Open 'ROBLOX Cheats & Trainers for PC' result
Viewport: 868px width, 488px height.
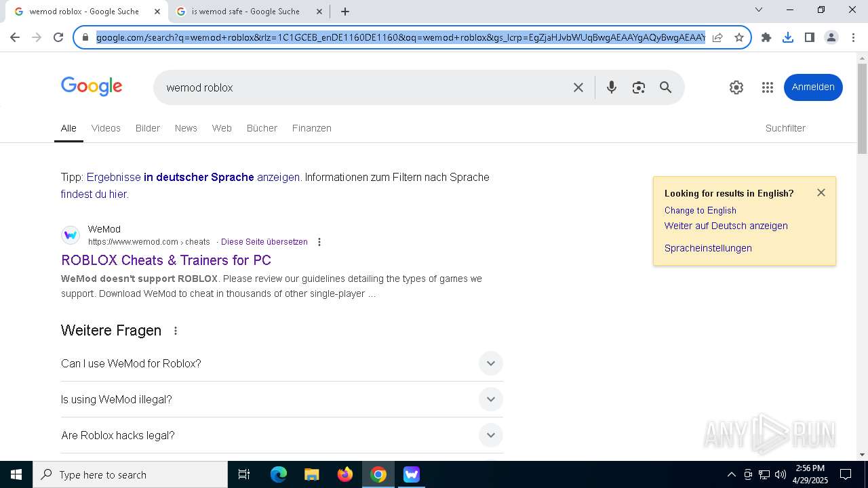click(x=166, y=260)
